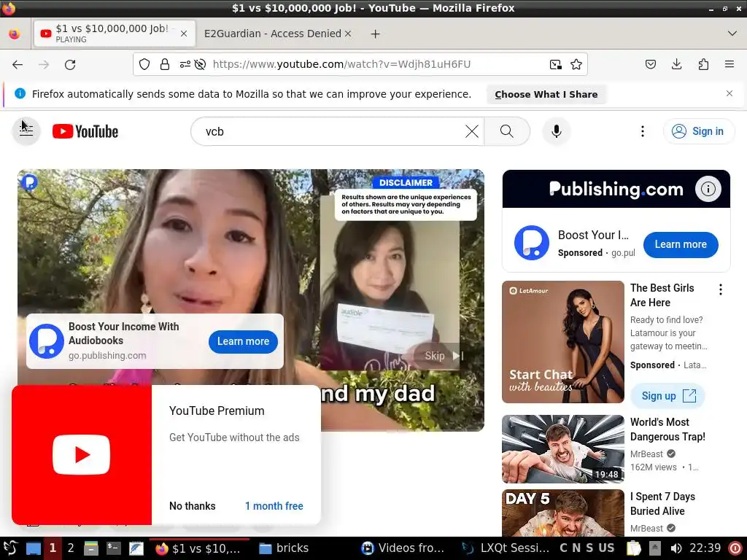Screen dimensions: 747x560
Task: Open the Firefox hamburger application menu
Action: pos(729,64)
